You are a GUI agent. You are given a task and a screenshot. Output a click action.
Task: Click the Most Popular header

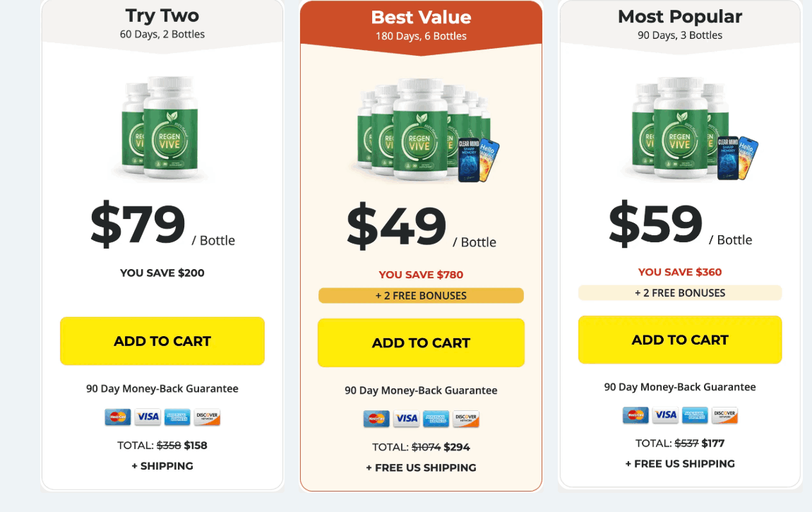point(680,24)
